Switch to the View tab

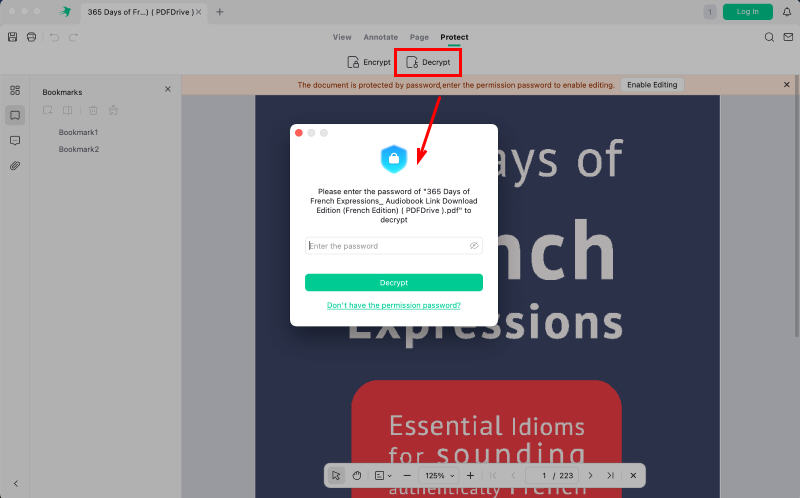342,37
